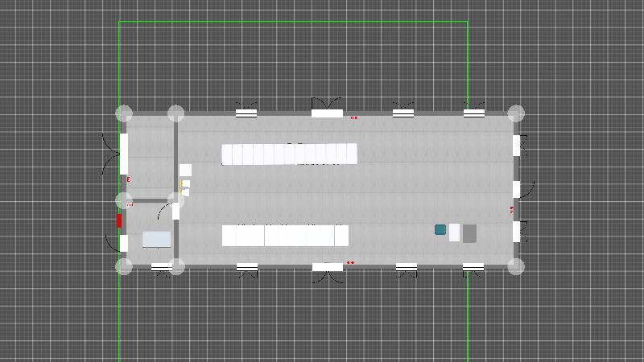The image size is (644, 362).
Task: Select the teal chair in the main room
Action: tap(440, 230)
